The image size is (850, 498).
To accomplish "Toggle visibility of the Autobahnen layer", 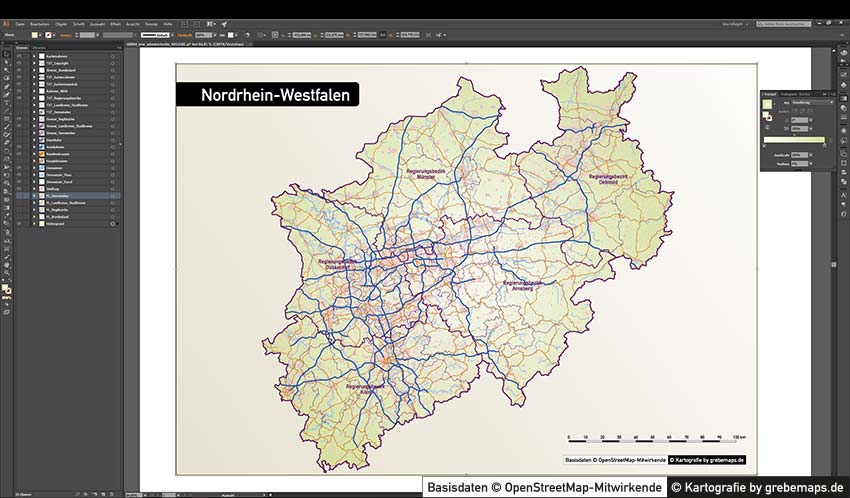I will pos(19,146).
